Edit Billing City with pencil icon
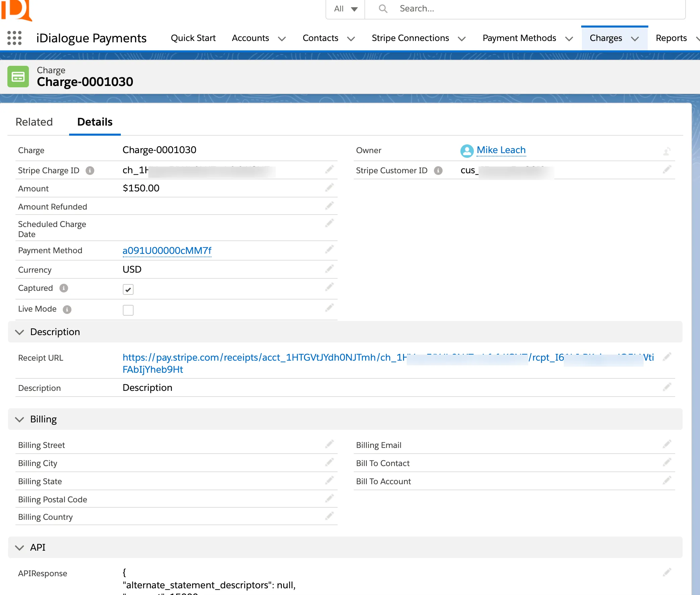This screenshot has height=595, width=700. (329, 462)
